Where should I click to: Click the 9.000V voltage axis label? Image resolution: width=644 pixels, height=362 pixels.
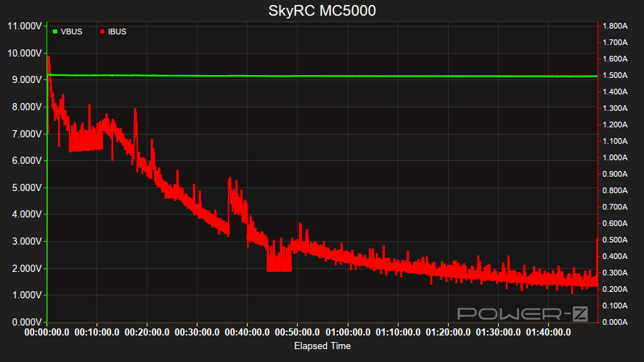click(x=26, y=80)
